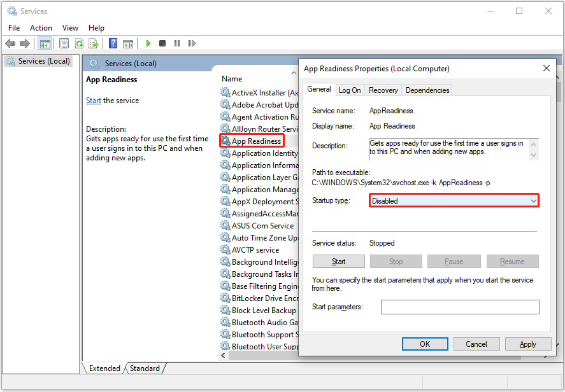This screenshot has height=392, width=565.
Task: Switch to the Recovery tab
Action: [383, 90]
